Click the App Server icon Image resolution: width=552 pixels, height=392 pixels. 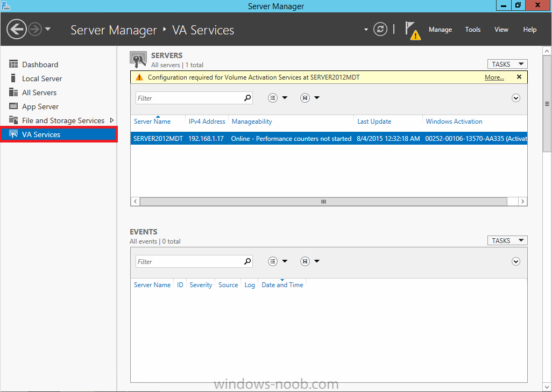coord(13,106)
